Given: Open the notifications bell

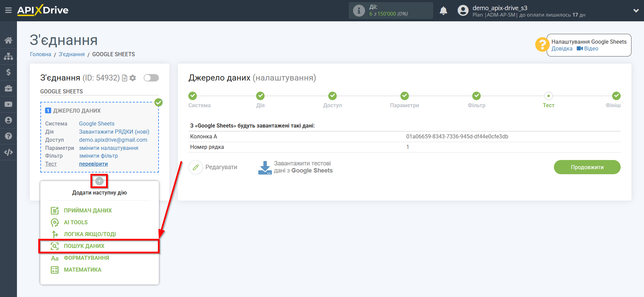Looking at the screenshot, I should 443,11.
